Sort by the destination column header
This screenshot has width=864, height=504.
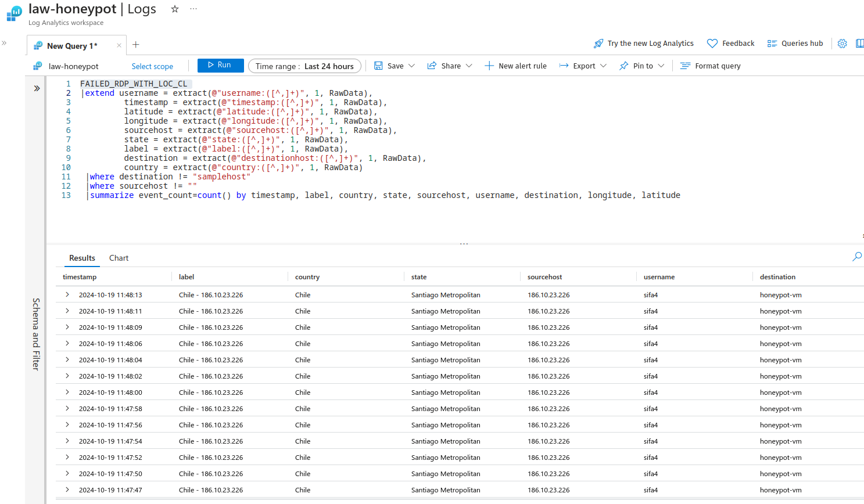pyautogui.click(x=777, y=277)
